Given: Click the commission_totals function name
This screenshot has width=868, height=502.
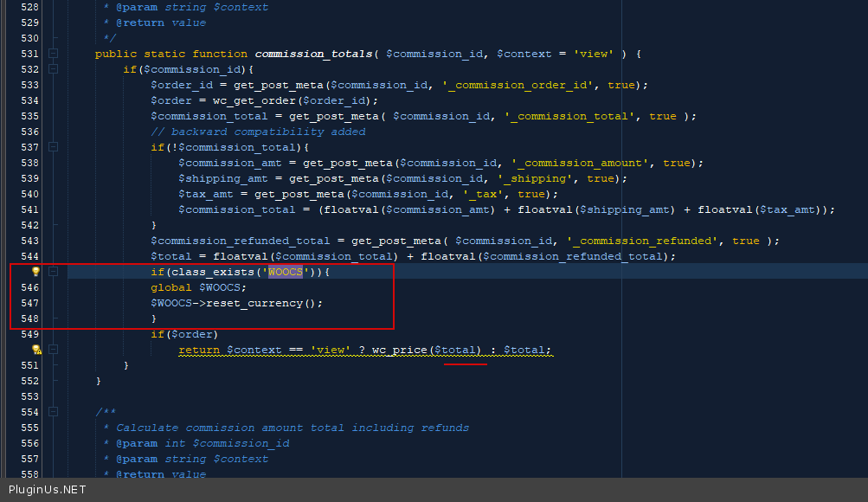Looking at the screenshot, I should (x=312, y=54).
